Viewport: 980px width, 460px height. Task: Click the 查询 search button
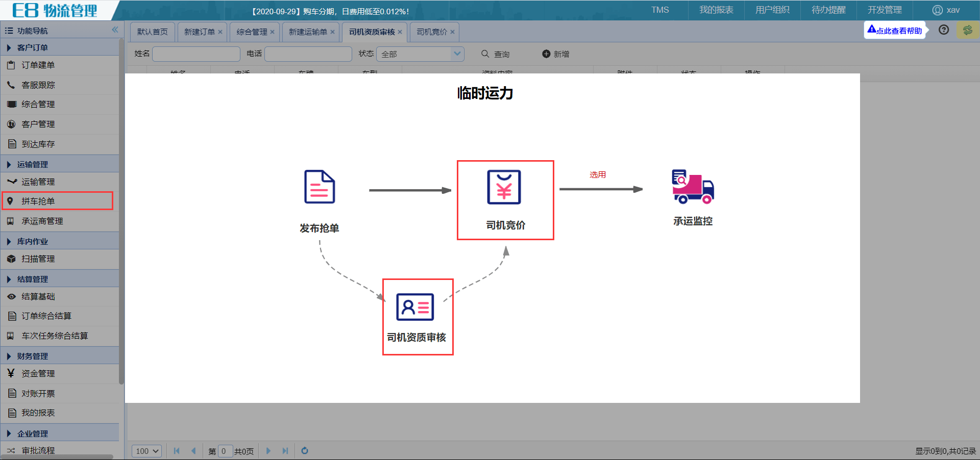coord(495,54)
